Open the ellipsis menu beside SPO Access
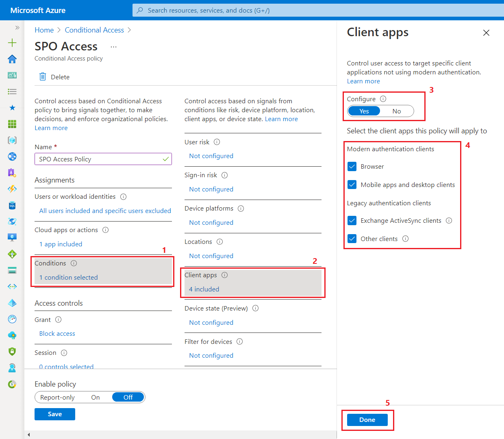The image size is (504, 439). (x=113, y=47)
